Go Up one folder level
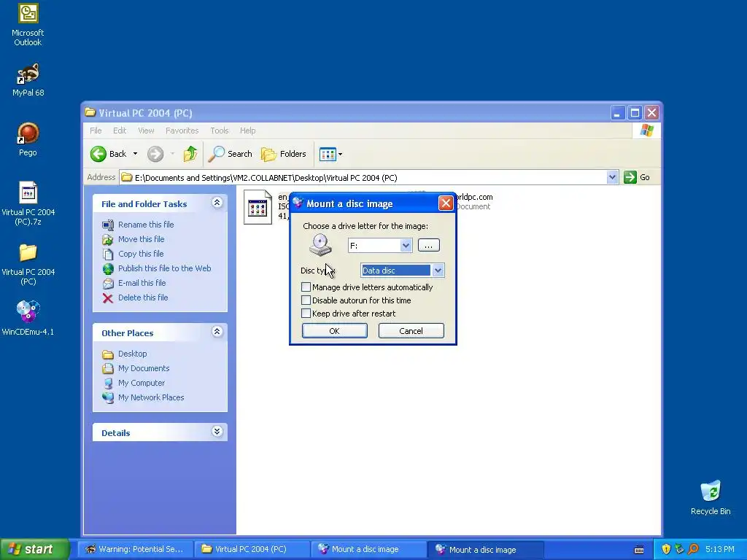Image resolution: width=747 pixels, height=560 pixels. pyautogui.click(x=190, y=154)
